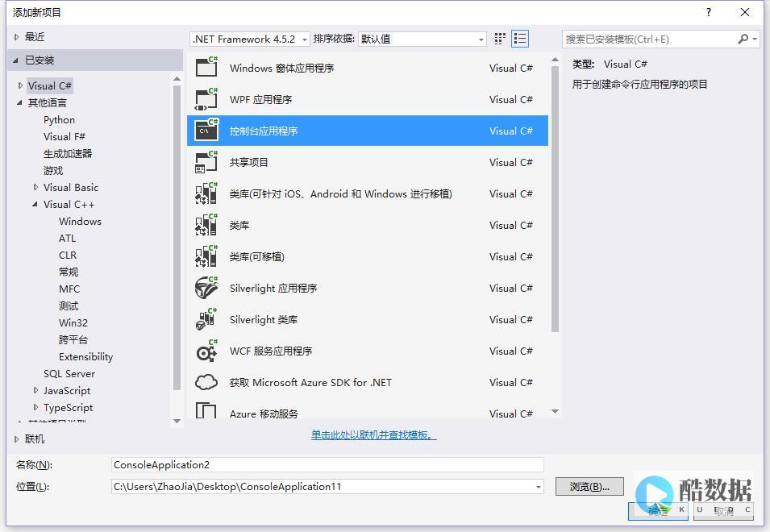
Task: Click the WCF 服务应用程序 gear icon
Action: [x=206, y=351]
